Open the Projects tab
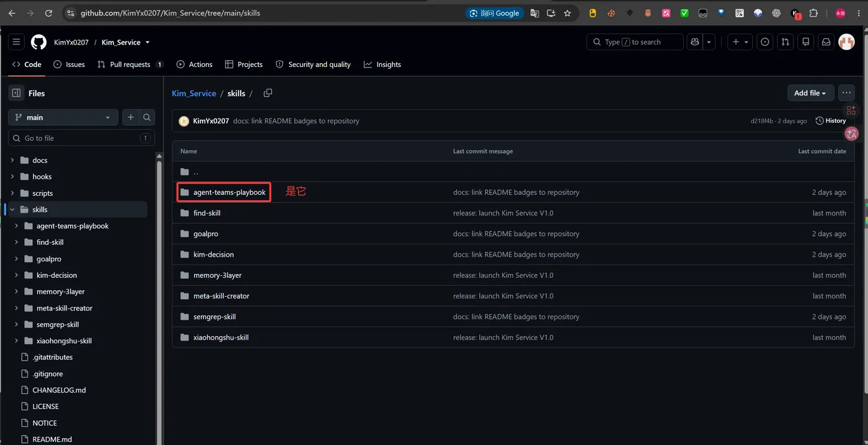The width and height of the screenshot is (868, 445). click(x=244, y=64)
